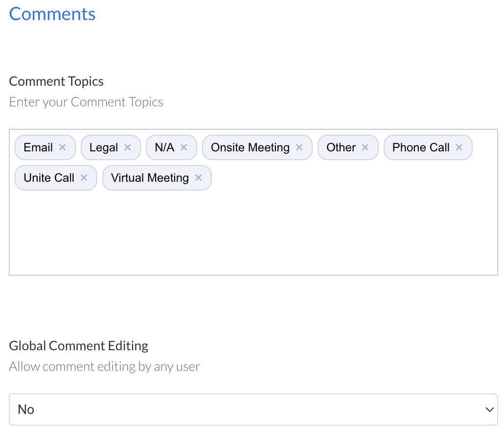Remove the Legal topic tag
The image size is (504, 433).
pyautogui.click(x=127, y=147)
